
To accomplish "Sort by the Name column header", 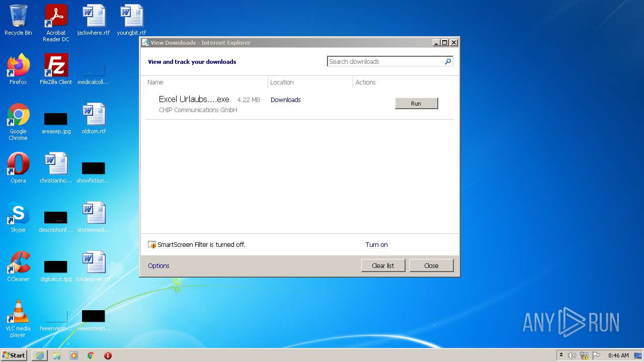I will (206, 82).
